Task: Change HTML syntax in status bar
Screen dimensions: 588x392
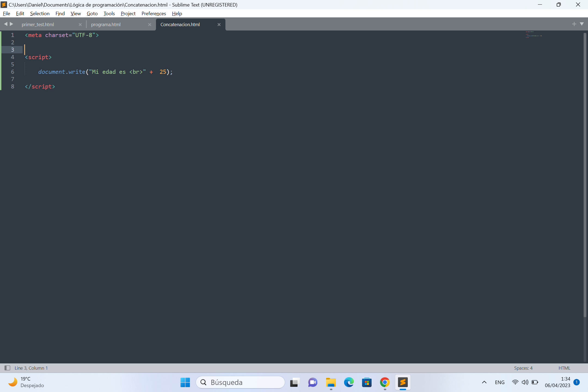Action: coord(564,368)
